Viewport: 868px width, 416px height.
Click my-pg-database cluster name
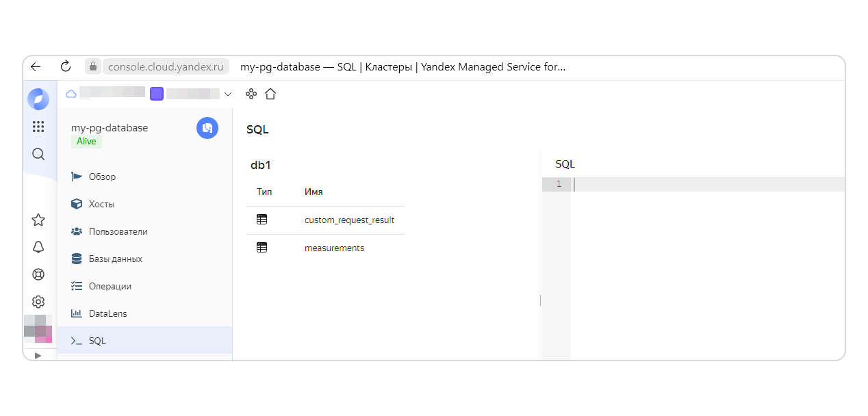click(x=110, y=128)
